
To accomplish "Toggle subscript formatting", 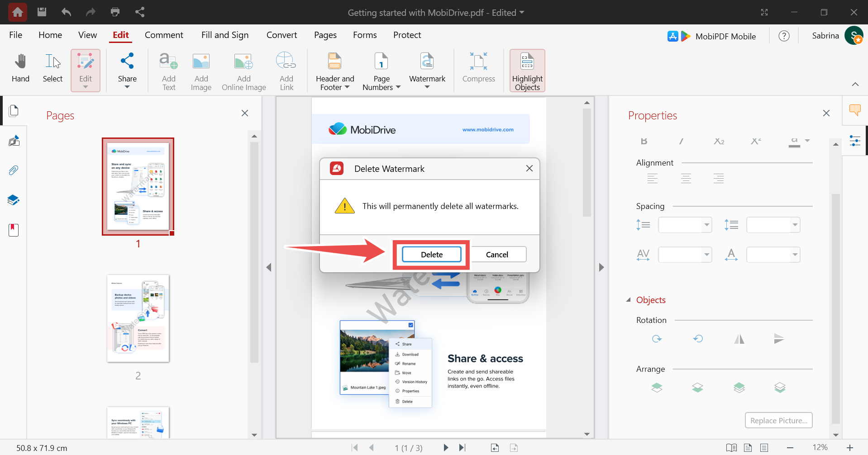I will [x=719, y=142].
